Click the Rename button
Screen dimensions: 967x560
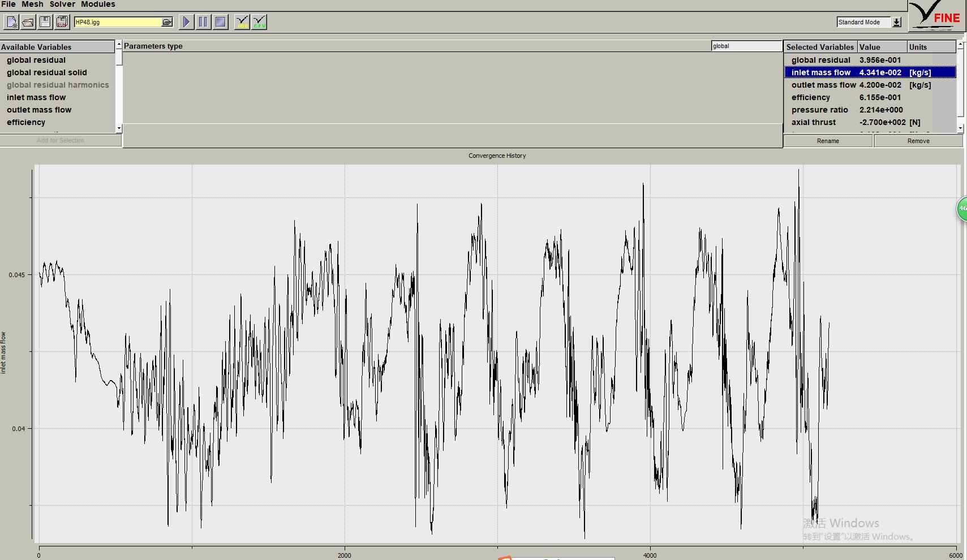pyautogui.click(x=828, y=141)
